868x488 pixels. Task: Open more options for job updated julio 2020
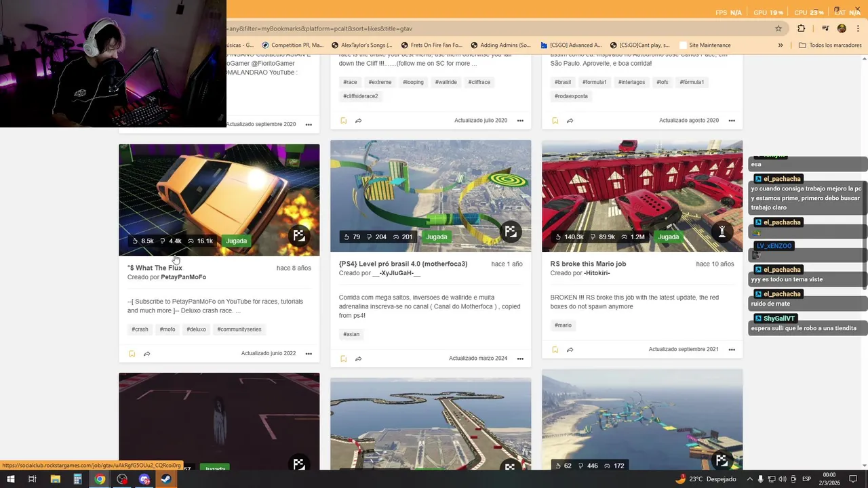coord(520,121)
